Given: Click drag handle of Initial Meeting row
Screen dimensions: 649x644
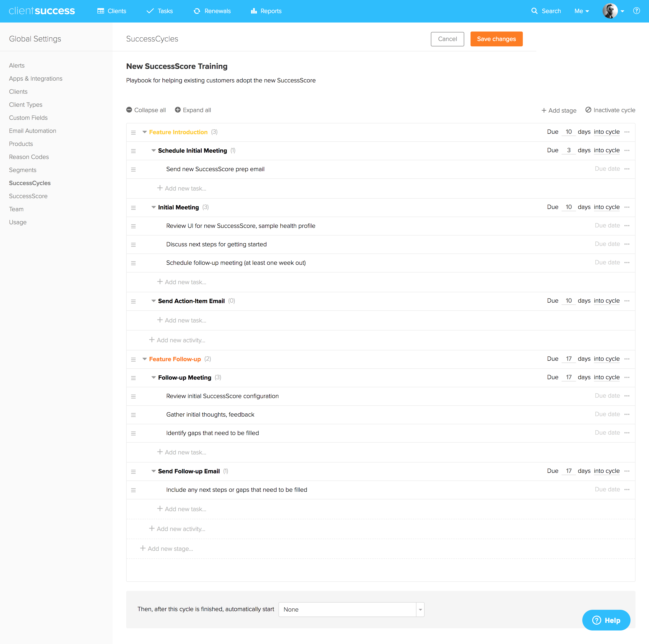Looking at the screenshot, I should pyautogui.click(x=133, y=208).
